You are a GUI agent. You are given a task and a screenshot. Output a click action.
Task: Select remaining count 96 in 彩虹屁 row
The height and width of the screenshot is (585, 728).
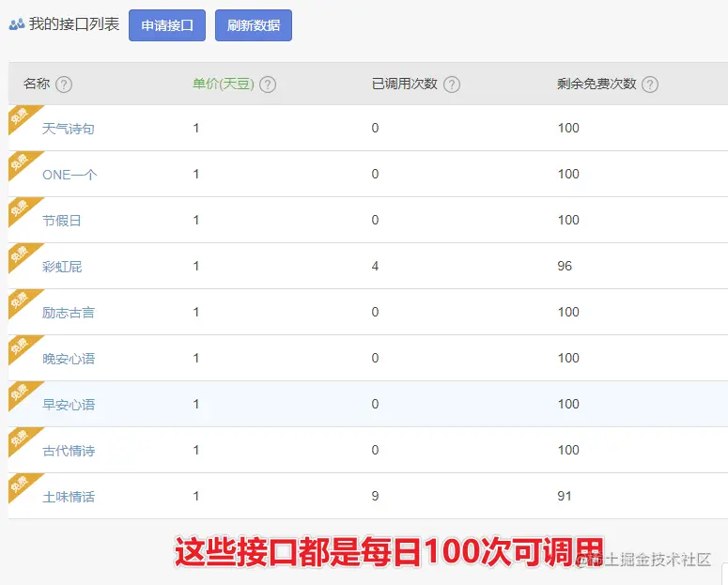tap(565, 266)
